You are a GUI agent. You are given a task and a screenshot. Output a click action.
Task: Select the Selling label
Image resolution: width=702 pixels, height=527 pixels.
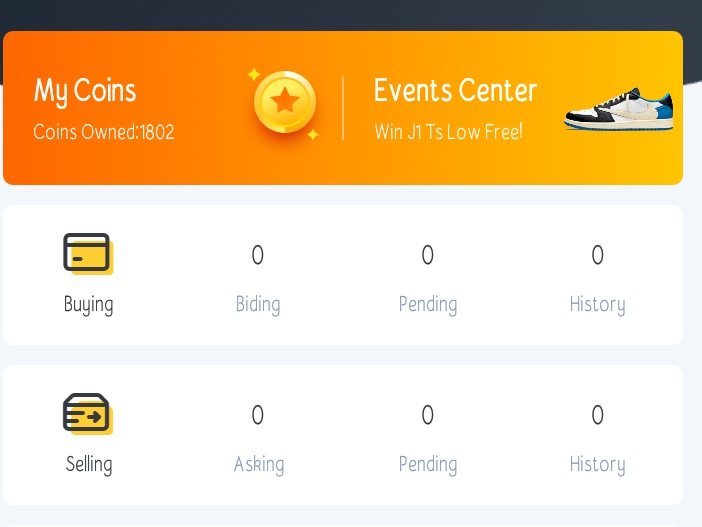coord(88,464)
